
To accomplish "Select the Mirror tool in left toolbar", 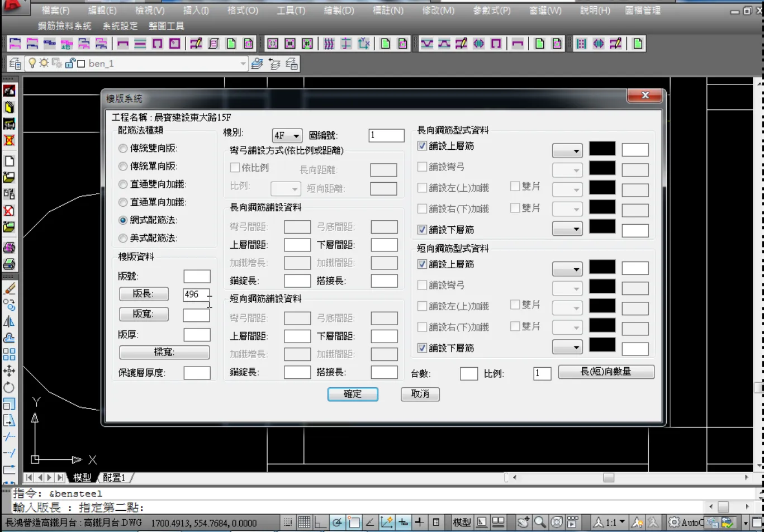I will (x=10, y=321).
